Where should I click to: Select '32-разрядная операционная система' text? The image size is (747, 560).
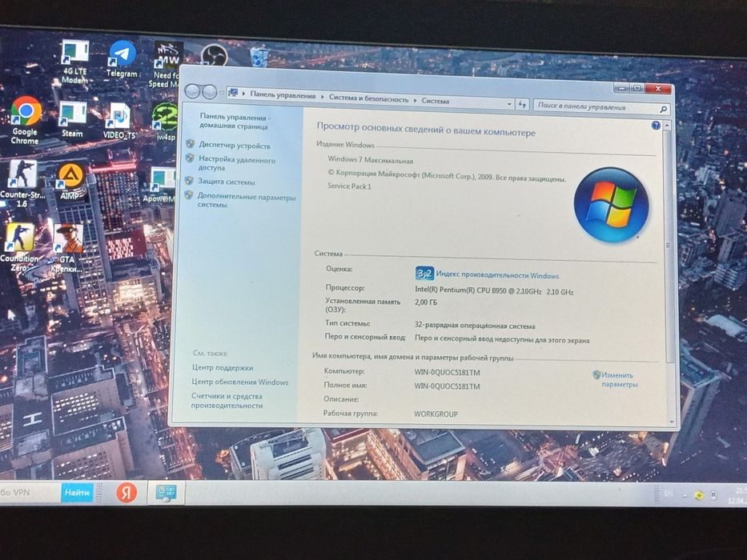(x=475, y=326)
